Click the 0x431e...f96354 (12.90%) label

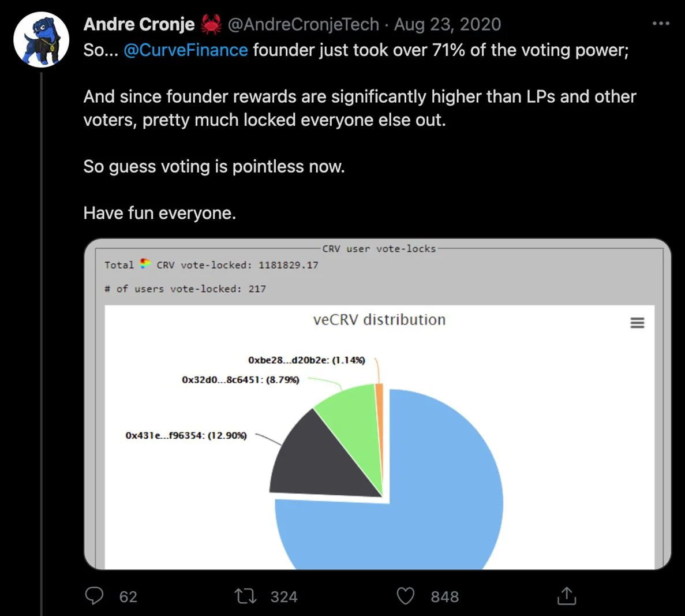(186, 435)
